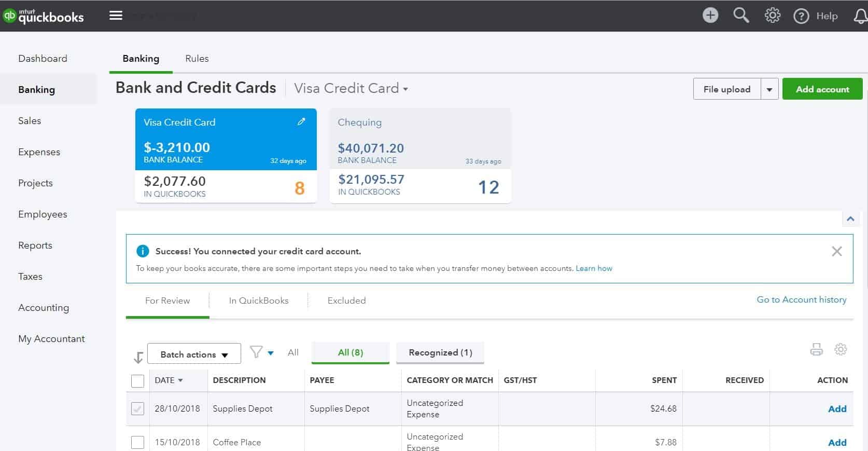Viewport: 868px width, 451px height.
Task: Edit Visa Credit Card with pencil icon
Action: 301,121
